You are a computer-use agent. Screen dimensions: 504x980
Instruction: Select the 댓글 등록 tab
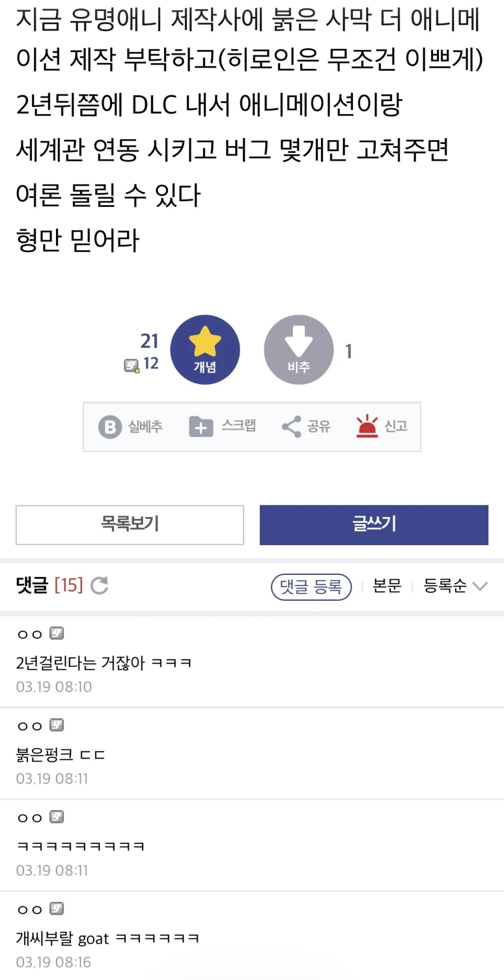pos(311,587)
